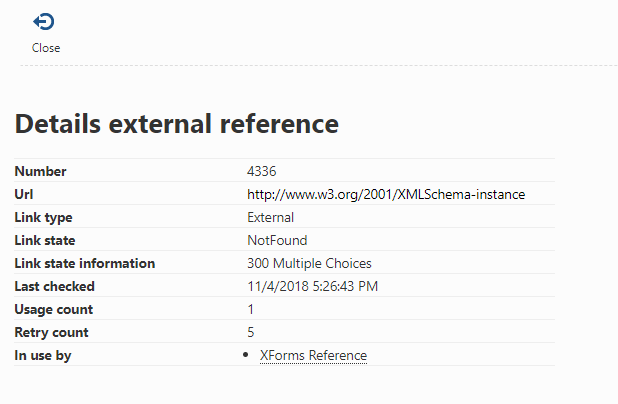Click the Close arrow icon
This screenshot has width=618, height=404.
coord(44,22)
